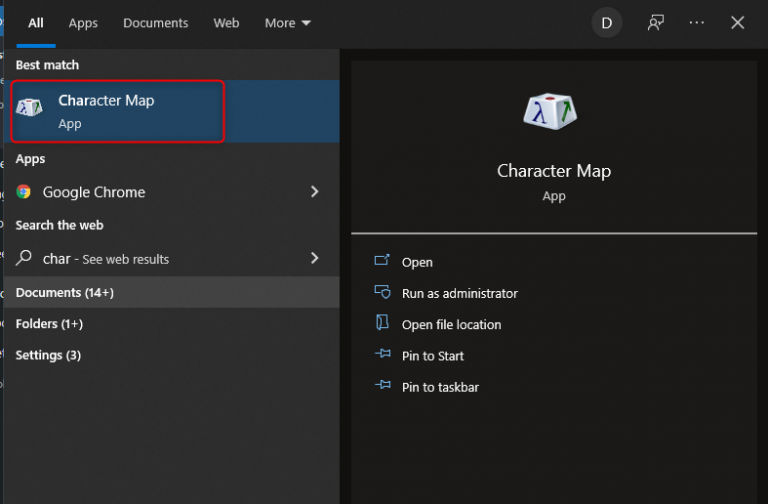Open the three-dot options menu
Image resolution: width=768 pixels, height=504 pixels.
click(697, 23)
